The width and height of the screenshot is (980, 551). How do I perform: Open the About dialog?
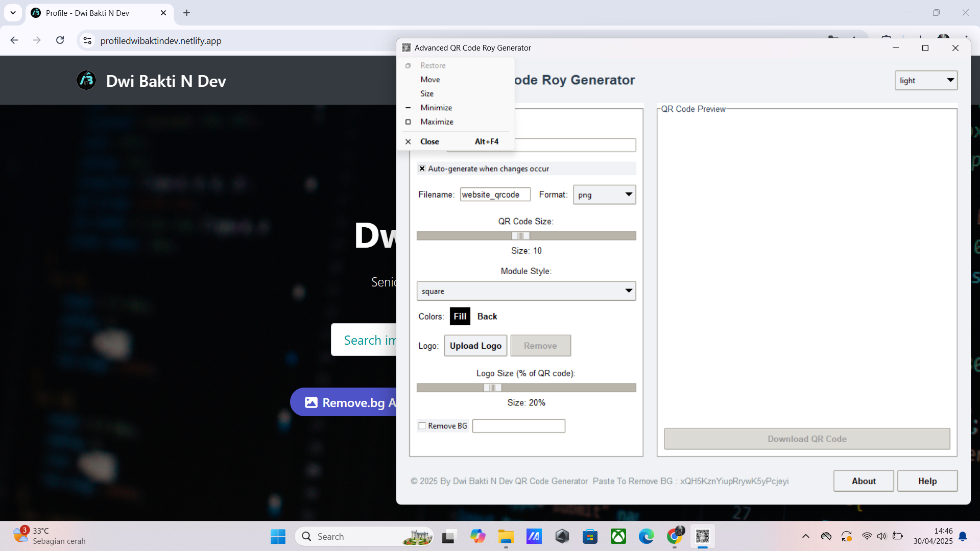[864, 481]
